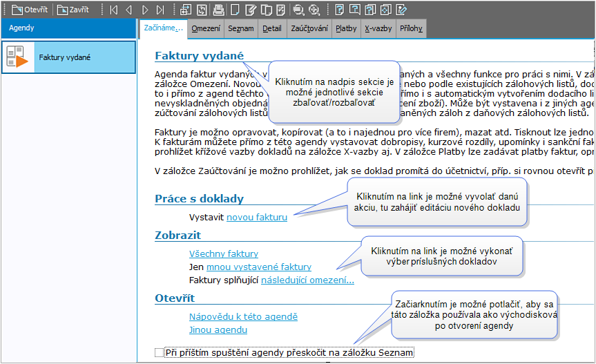Click the question-mark speech bubble icon
The image size is (596, 364).
(354, 10)
